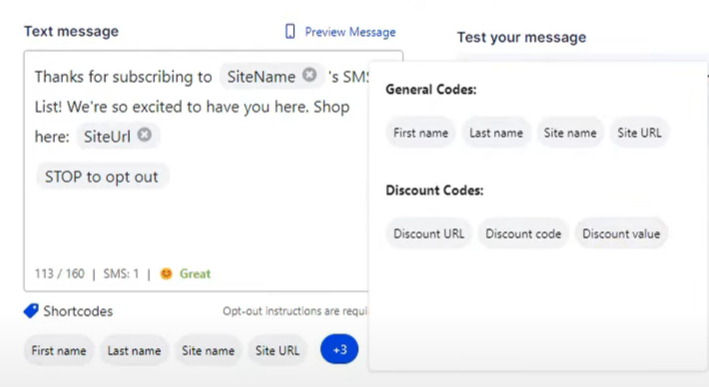Select the STOP to opt out chip

(102, 177)
